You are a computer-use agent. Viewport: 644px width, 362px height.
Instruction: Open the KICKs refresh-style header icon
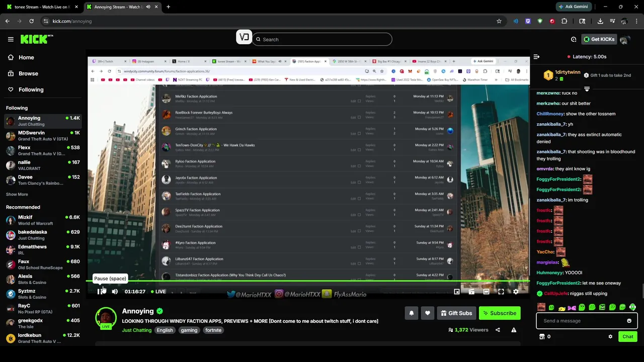point(574,39)
